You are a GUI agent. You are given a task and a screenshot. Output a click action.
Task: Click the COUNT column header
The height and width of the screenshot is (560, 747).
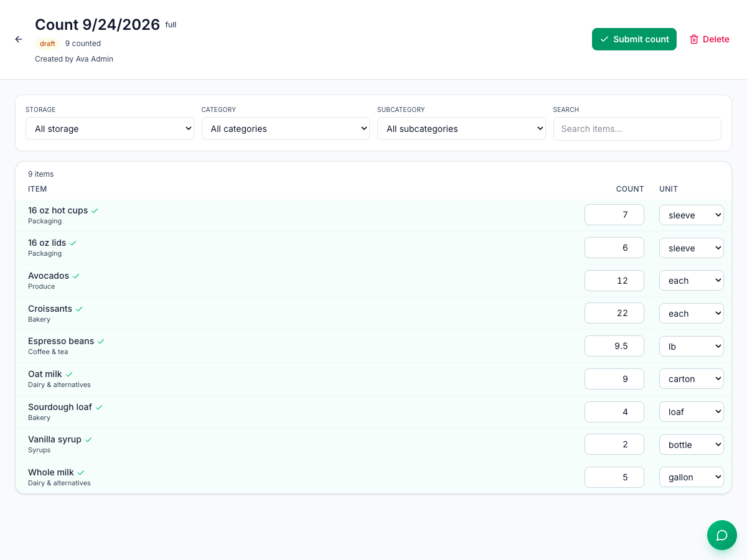point(630,189)
